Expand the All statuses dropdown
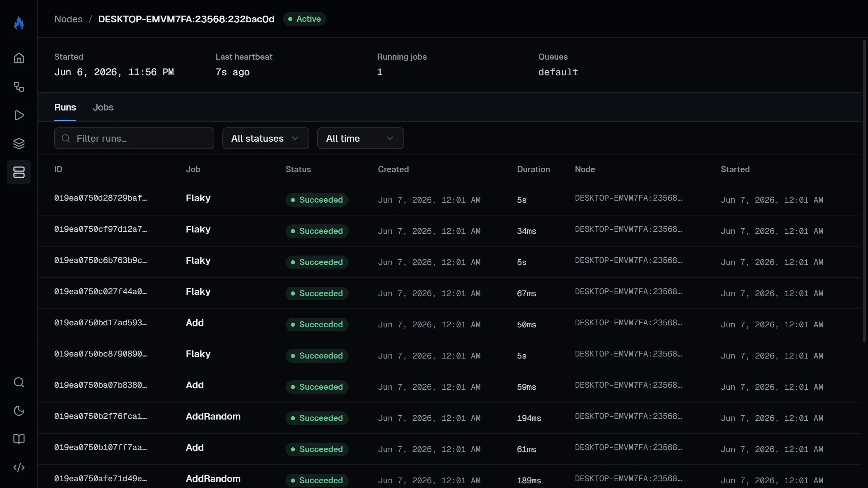Viewport: 868px width, 488px height. click(265, 138)
